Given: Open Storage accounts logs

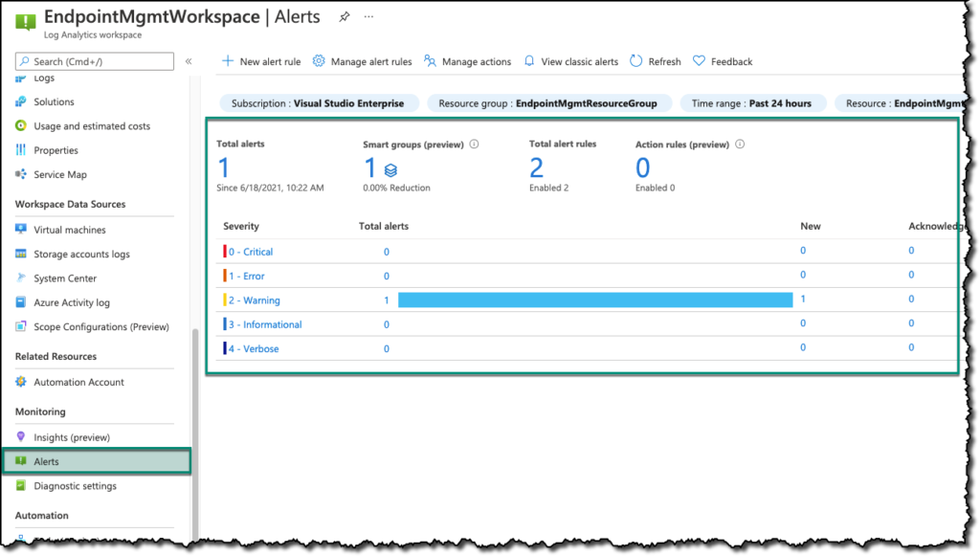Looking at the screenshot, I should tap(81, 255).
